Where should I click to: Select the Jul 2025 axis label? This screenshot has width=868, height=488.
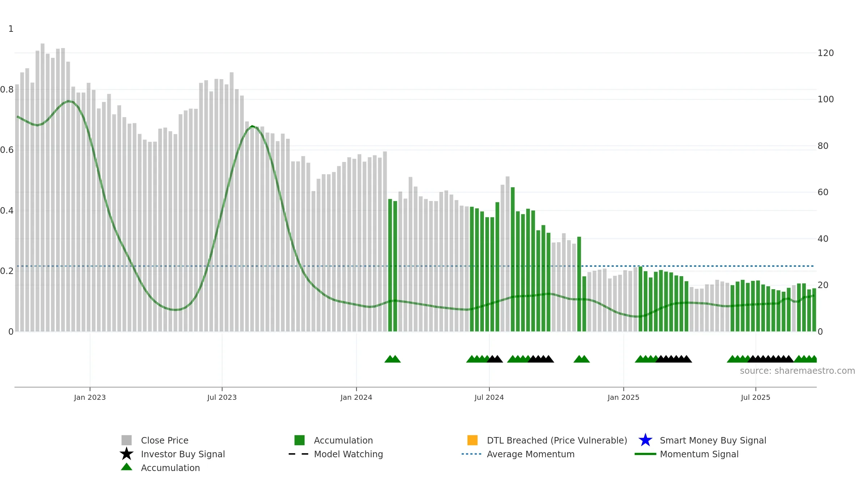[756, 398]
